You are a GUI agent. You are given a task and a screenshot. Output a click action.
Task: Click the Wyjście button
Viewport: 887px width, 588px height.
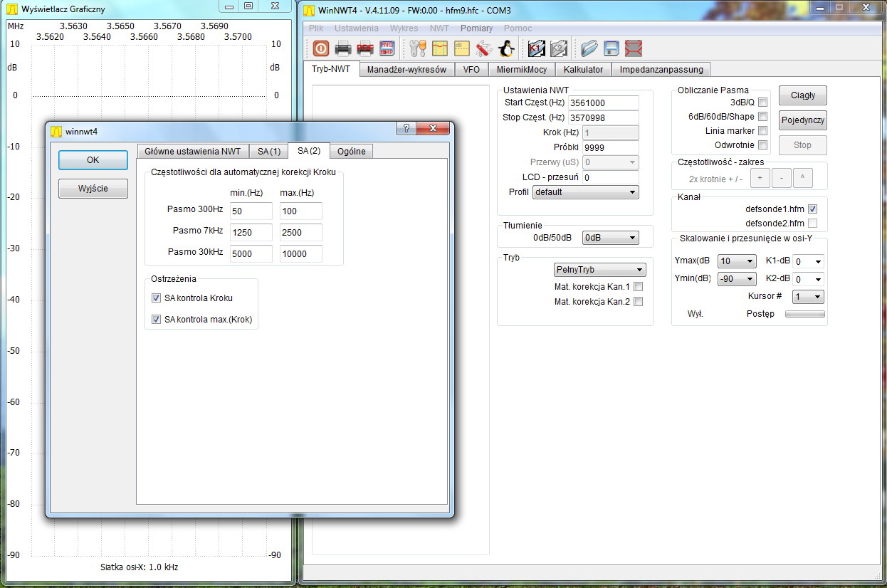tap(93, 189)
